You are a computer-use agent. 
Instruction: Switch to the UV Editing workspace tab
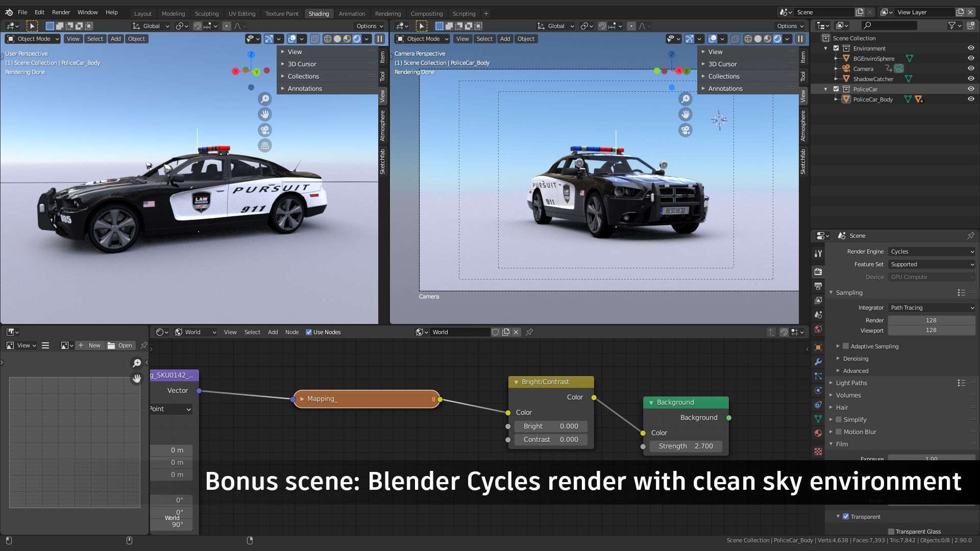(242, 13)
